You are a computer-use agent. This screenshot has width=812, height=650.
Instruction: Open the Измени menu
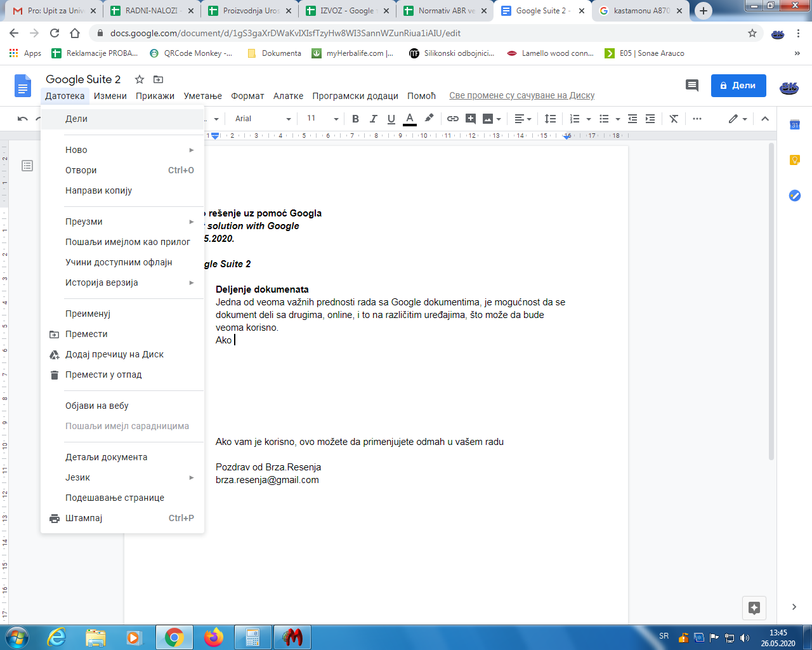point(110,96)
